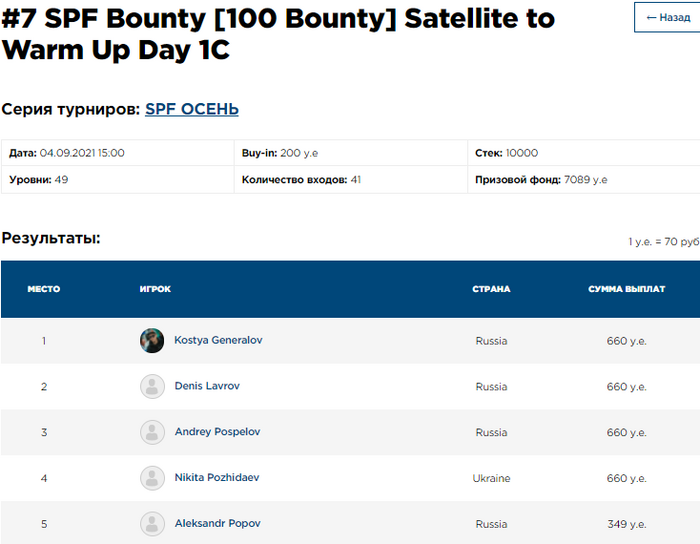Viewport: 700px width, 544px height.
Task: Click the СТРАНА column header
Action: [x=491, y=289]
